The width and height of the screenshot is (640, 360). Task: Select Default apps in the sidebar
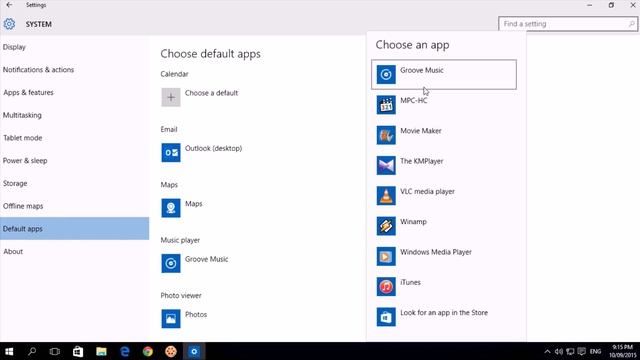tap(74, 229)
